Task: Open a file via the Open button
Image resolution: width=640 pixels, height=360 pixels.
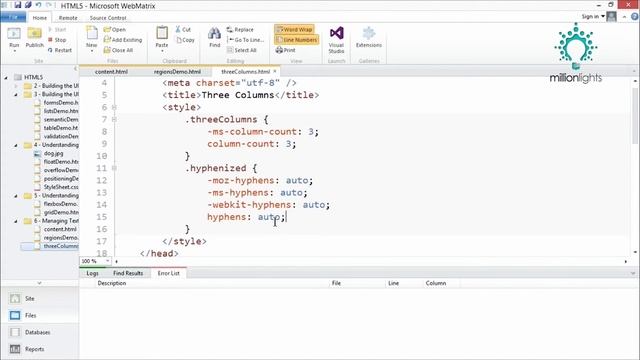Action: pyautogui.click(x=115, y=29)
